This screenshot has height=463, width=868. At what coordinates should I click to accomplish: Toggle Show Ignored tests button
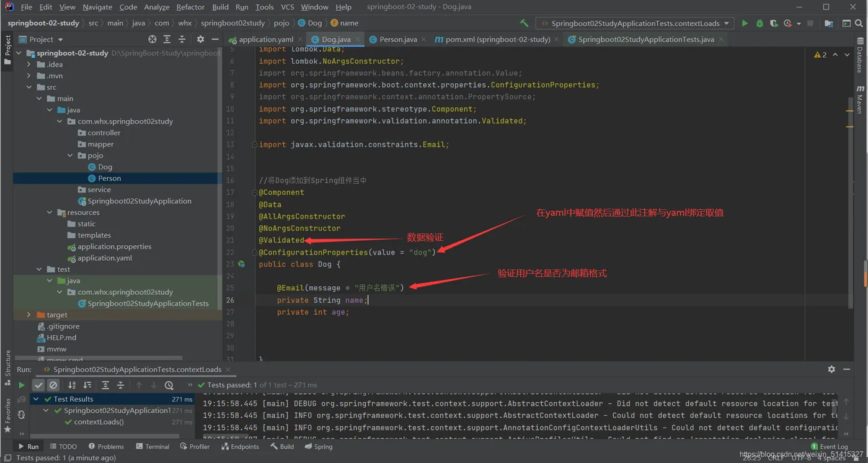click(x=53, y=385)
